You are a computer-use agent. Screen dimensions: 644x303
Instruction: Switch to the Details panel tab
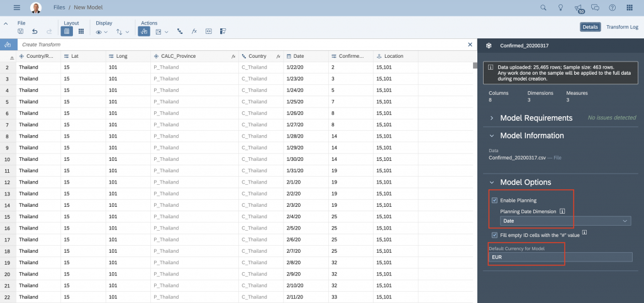click(x=590, y=27)
